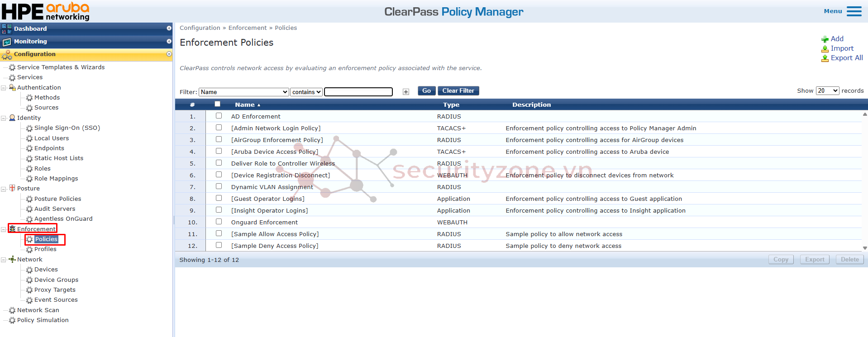The width and height of the screenshot is (868, 337).
Task: Click the Export All link
Action: (x=847, y=58)
